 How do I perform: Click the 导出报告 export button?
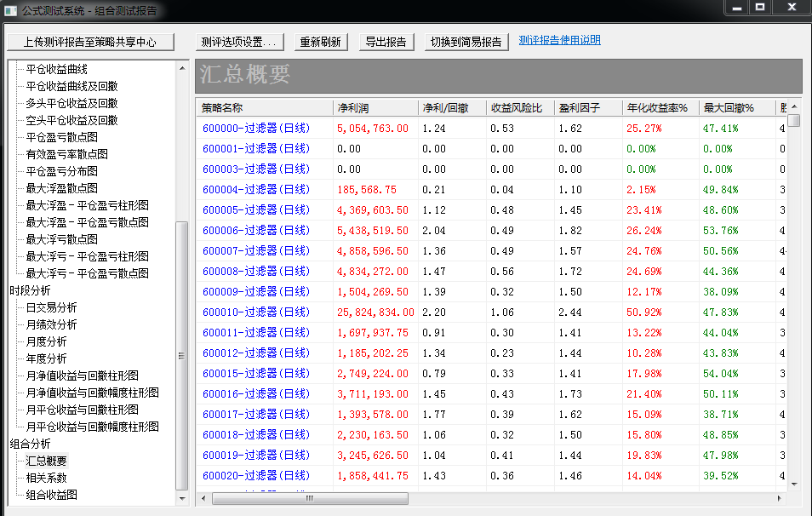386,42
